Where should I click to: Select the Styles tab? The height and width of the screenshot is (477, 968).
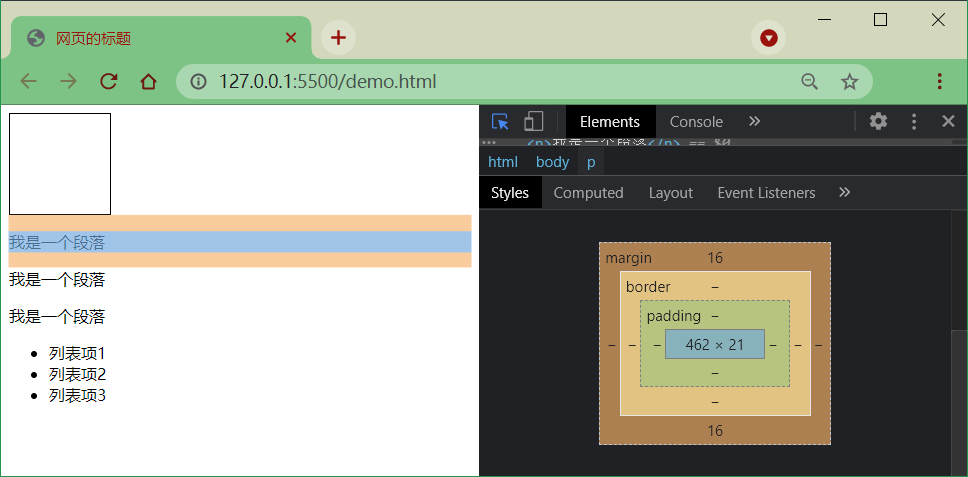point(510,193)
